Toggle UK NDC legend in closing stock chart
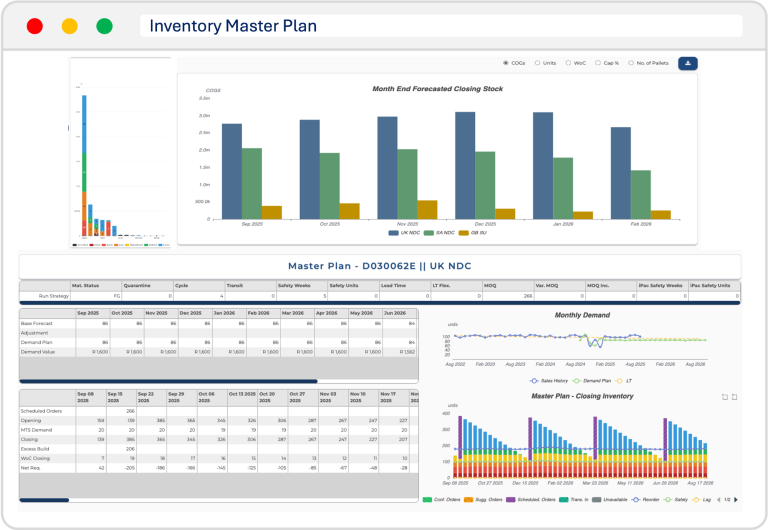 [x=405, y=232]
